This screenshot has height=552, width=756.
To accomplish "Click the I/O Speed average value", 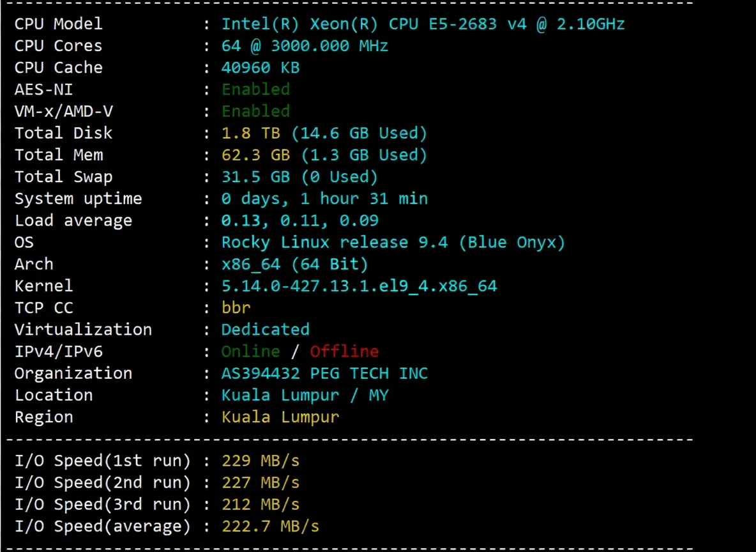I will [x=270, y=526].
